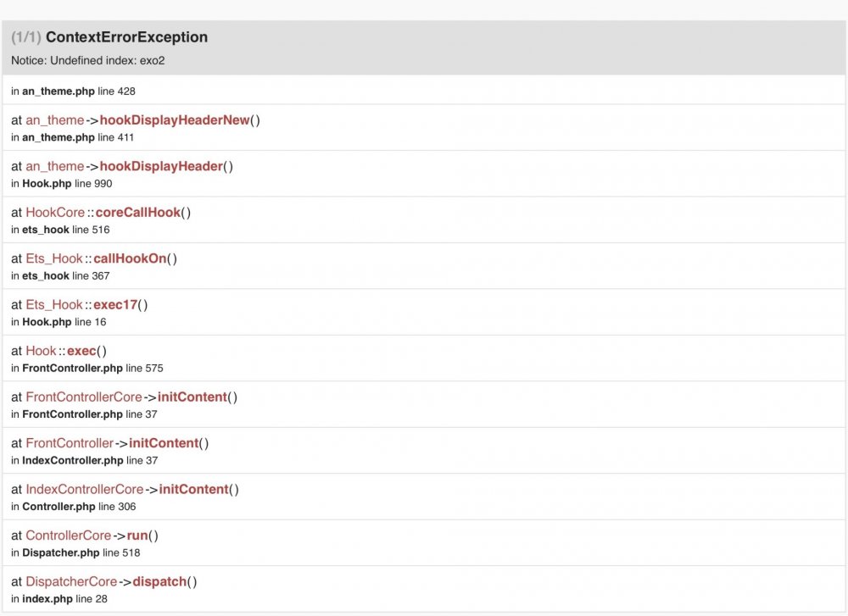Click the ContextErrorException heading
Viewport: 848px width, 616px height.
pos(126,37)
